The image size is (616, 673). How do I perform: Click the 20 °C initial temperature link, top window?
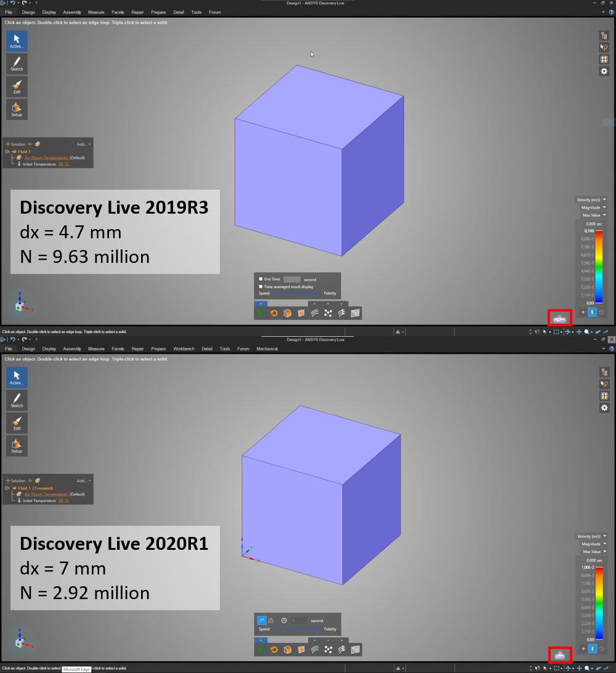click(63, 164)
